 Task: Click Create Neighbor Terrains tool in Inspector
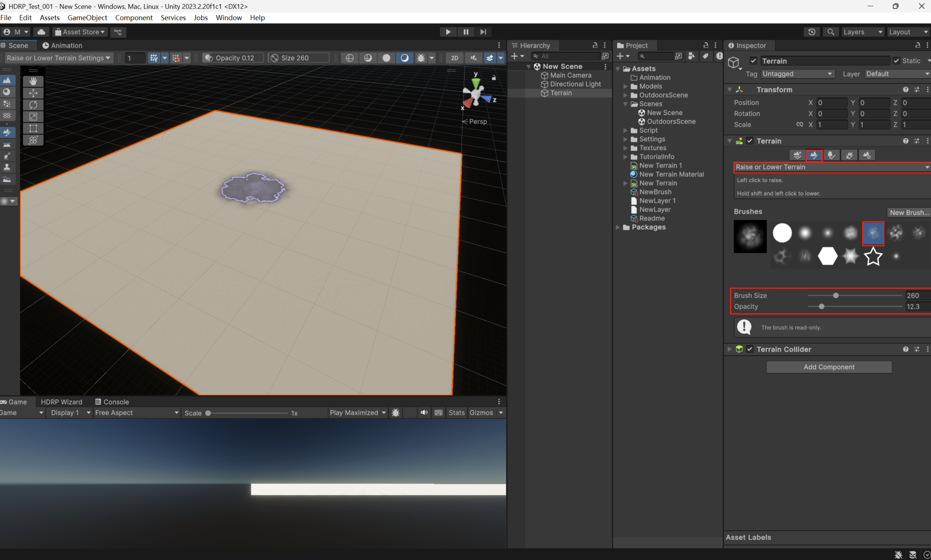(797, 155)
